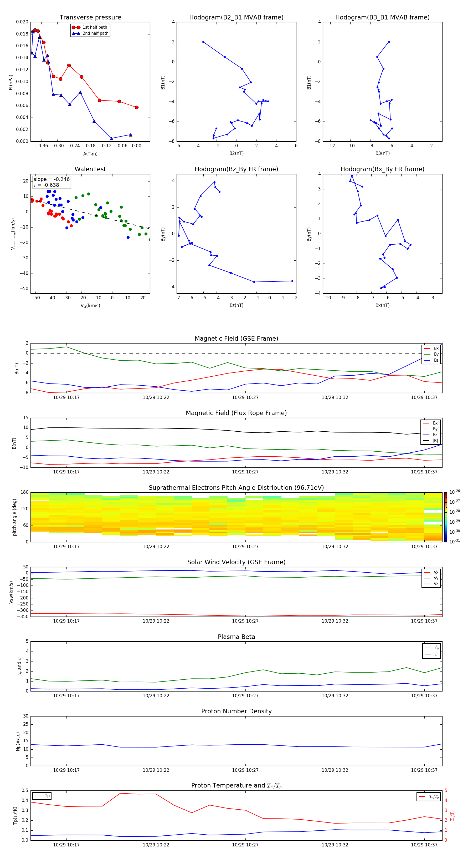
Task: Click 'Bz(nT)' x-axis label
Action: [236, 306]
